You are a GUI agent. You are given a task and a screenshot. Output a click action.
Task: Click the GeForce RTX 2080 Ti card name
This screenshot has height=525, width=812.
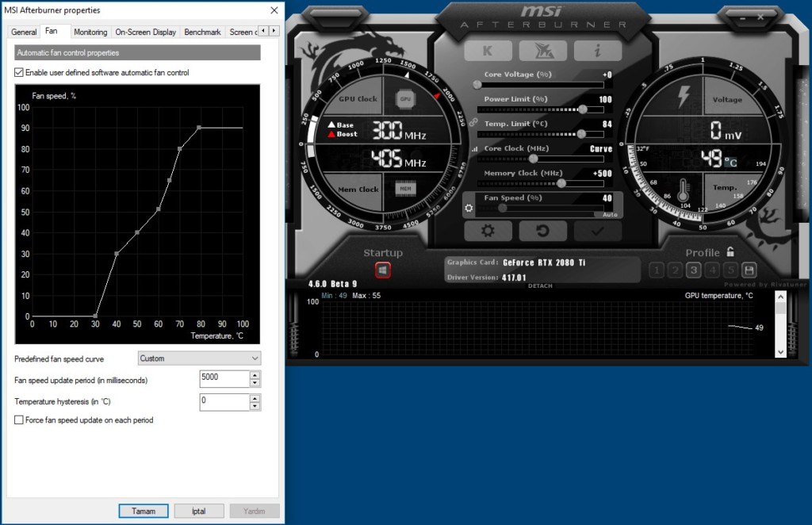point(544,262)
